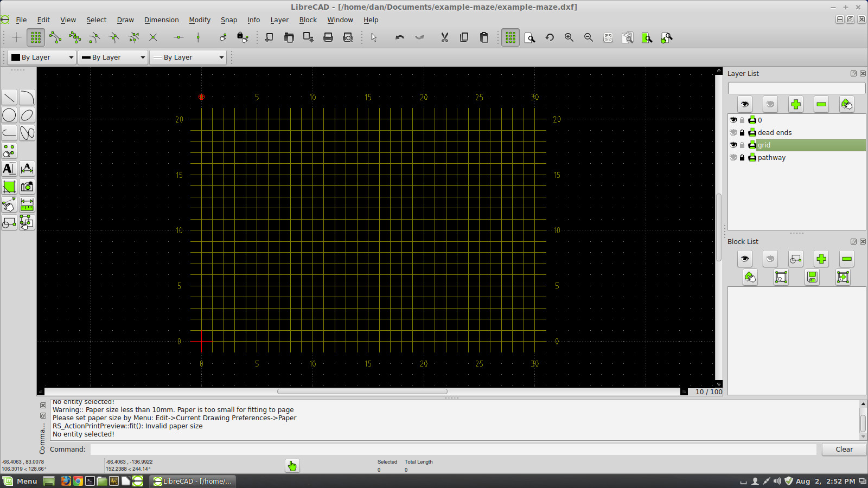Toggle grid display in view toolbar
This screenshot has height=488, width=868.
pos(510,37)
